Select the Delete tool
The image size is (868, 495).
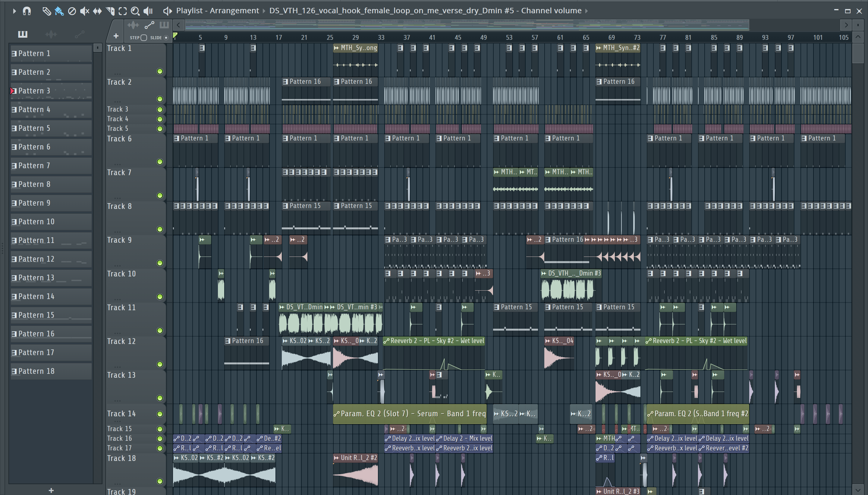pos(72,11)
